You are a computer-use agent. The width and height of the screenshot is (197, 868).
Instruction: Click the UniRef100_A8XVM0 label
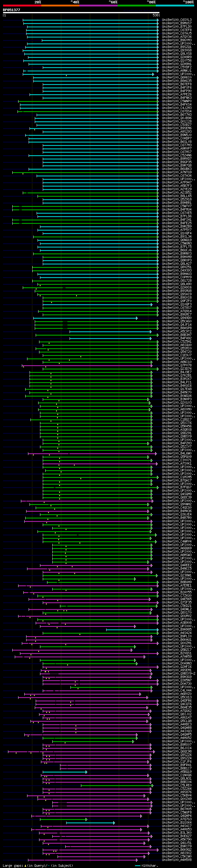(x=176, y=410)
